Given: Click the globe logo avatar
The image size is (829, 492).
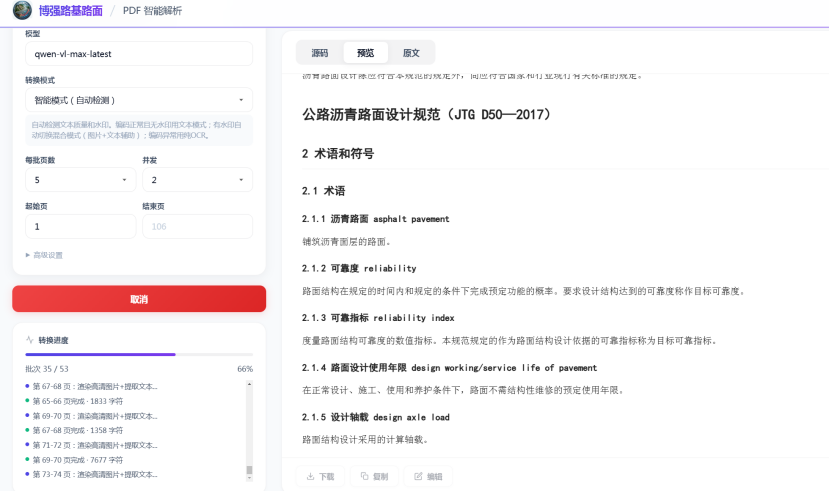Looking at the screenshot, I should click(22, 10).
